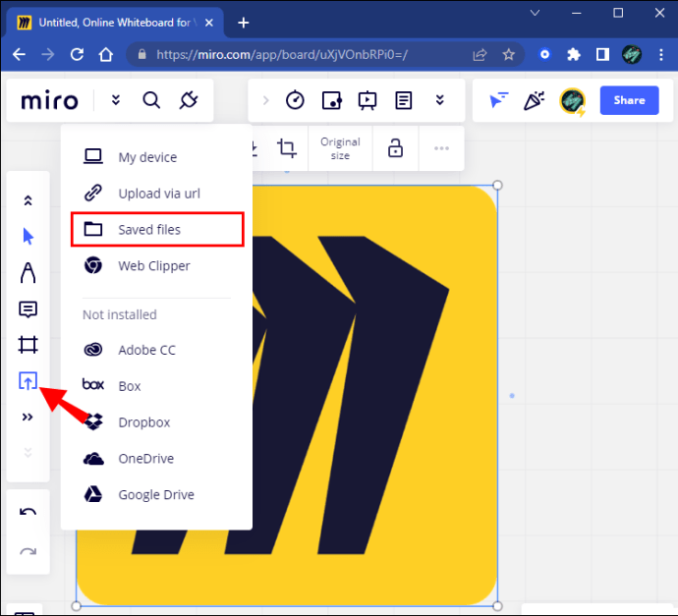Select Adobe CC integration
The height and width of the screenshot is (616, 678).
tap(156, 350)
